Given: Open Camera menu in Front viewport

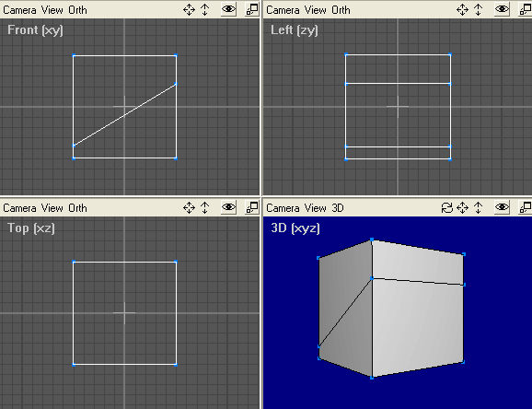Looking at the screenshot, I should click(x=19, y=10).
